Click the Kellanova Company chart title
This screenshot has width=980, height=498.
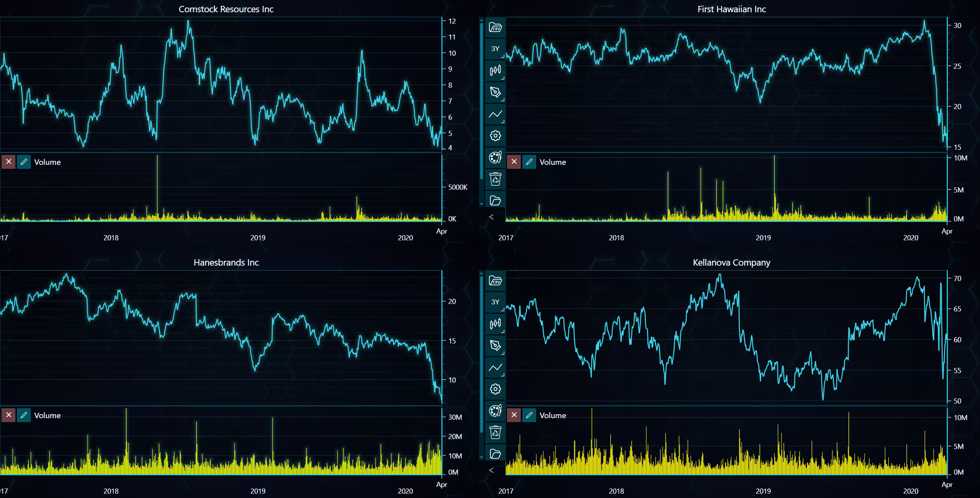(732, 262)
